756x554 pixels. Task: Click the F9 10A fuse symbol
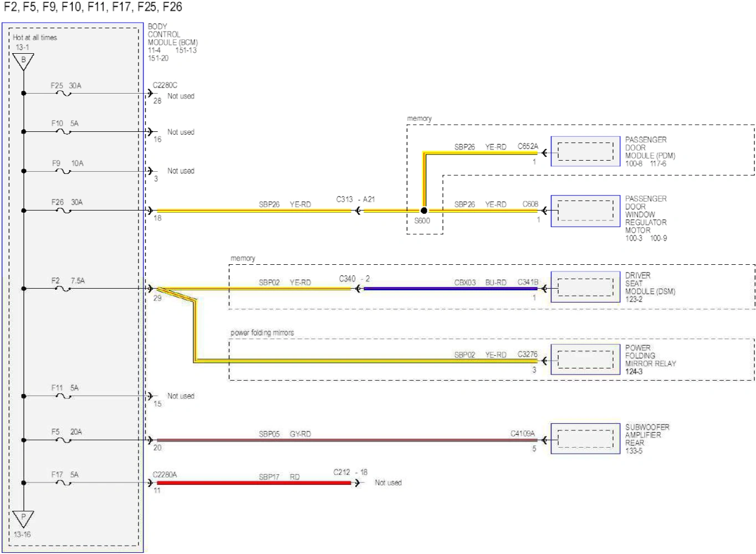(64, 171)
